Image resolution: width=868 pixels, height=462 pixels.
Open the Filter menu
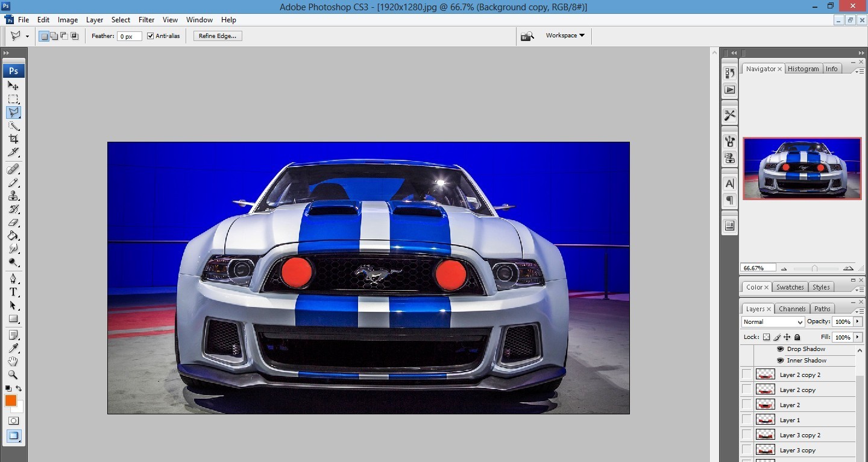pos(146,20)
